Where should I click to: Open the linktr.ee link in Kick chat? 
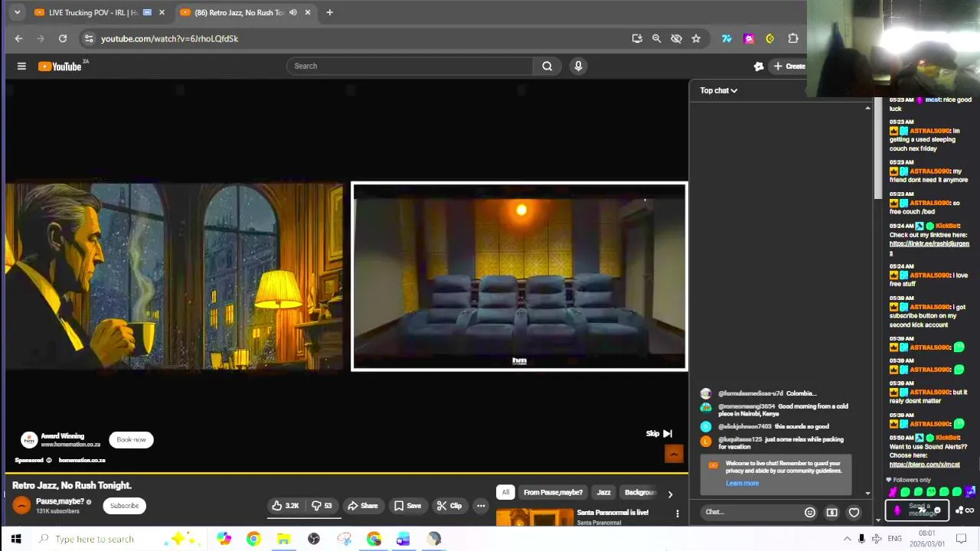[x=929, y=248]
